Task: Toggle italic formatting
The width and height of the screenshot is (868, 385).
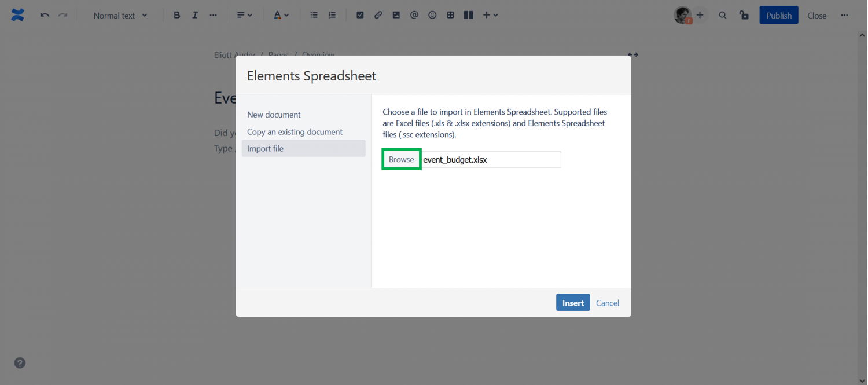Action: pos(195,16)
